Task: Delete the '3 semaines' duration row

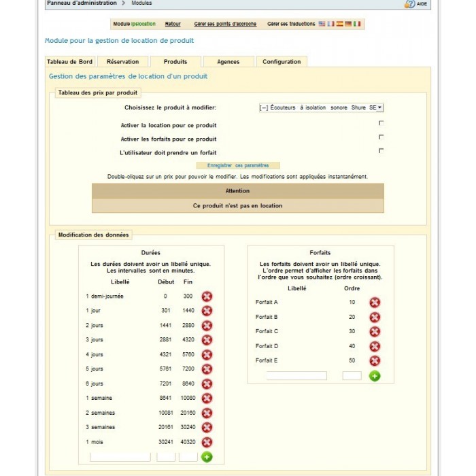Action: point(207,428)
